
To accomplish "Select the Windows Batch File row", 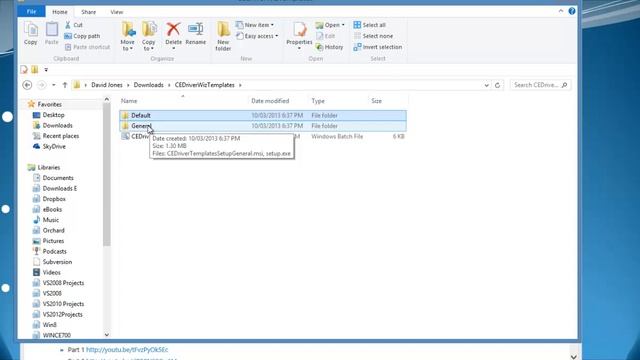I will point(263,137).
